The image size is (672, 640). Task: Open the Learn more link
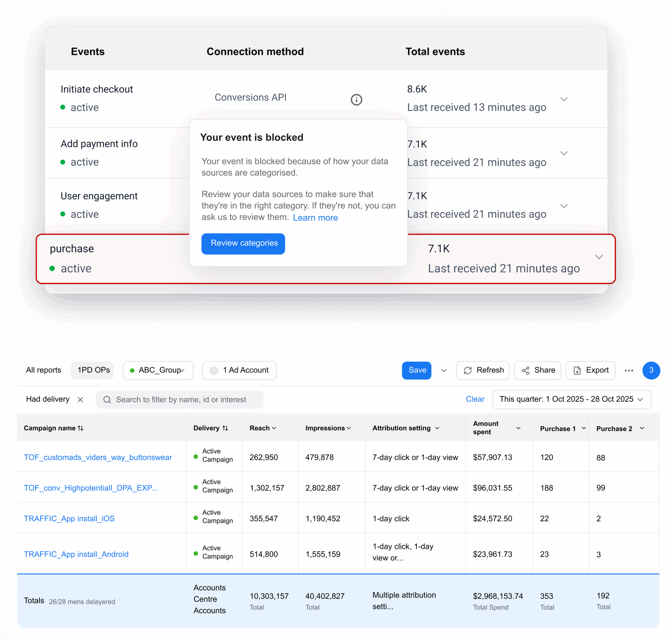coord(315,218)
